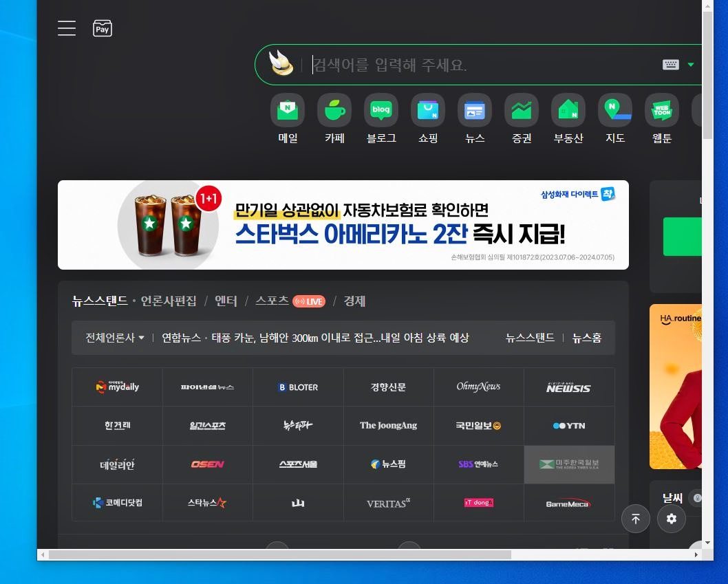
Task: Open the Naver Pay icon
Action: click(102, 28)
